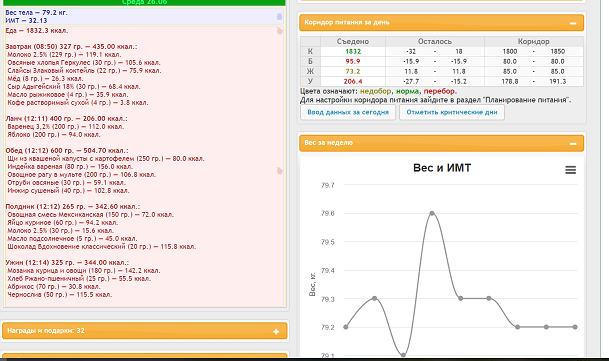Viewport: 609px width, 361px height.
Task: Click the Овощная смесь Мексиканская entry
Action: click(x=90, y=215)
